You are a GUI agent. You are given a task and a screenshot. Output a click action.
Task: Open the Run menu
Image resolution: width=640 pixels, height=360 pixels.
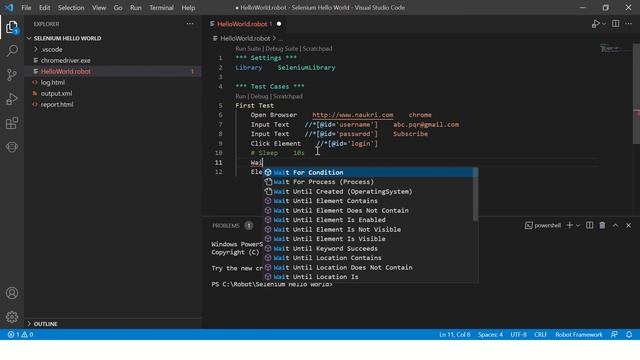tap(136, 8)
